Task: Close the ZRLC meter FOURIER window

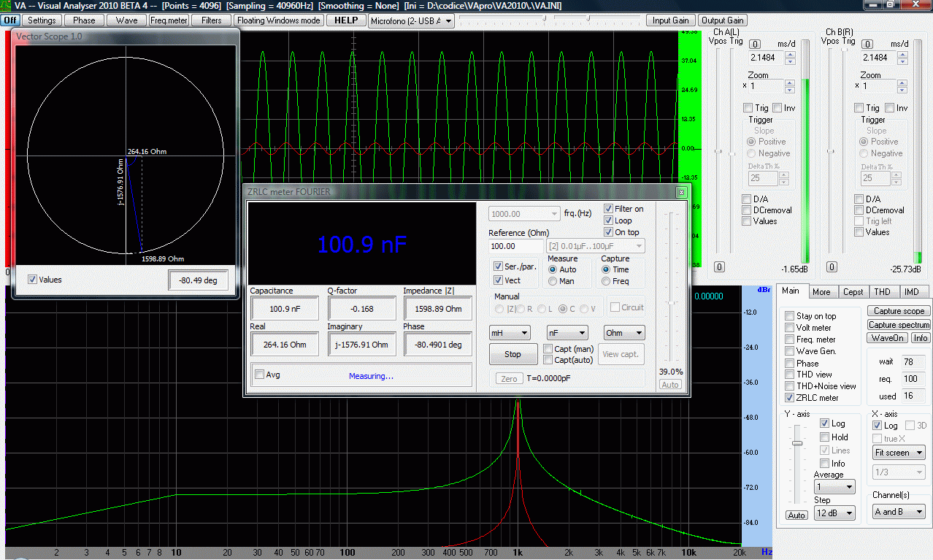Action: click(x=681, y=192)
